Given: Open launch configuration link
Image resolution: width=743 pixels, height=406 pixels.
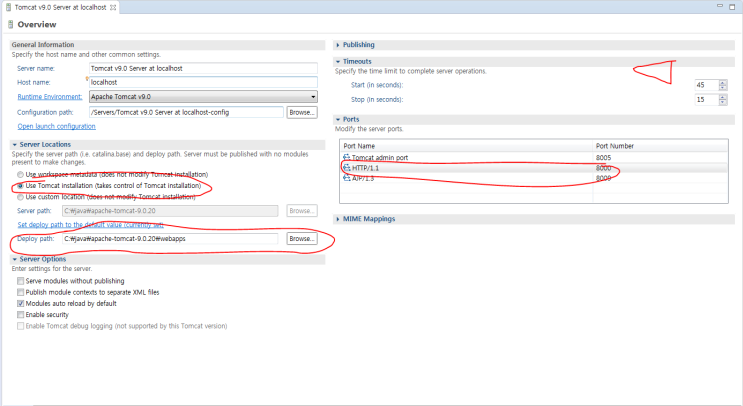Looking at the screenshot, I should (56, 126).
